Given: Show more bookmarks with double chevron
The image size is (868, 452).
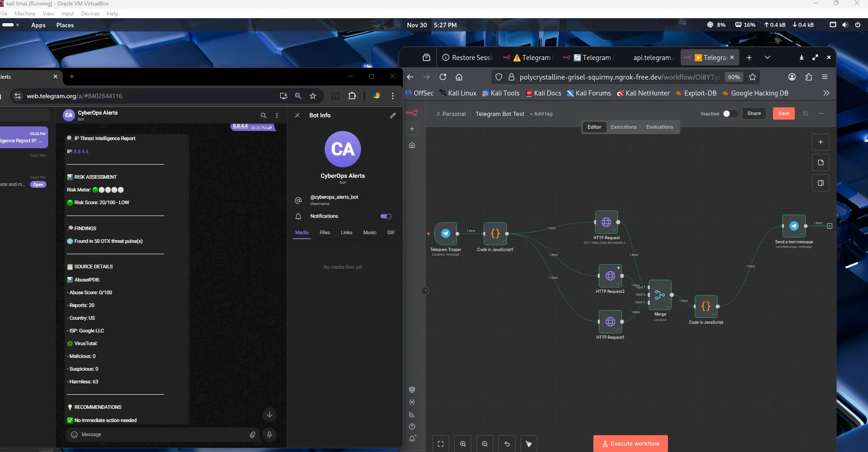Looking at the screenshot, I should click(x=826, y=93).
